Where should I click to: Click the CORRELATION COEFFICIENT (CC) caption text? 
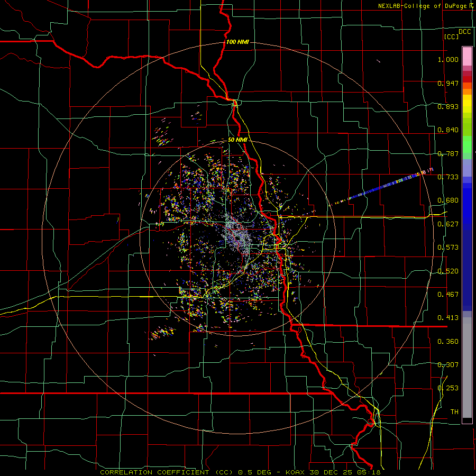[x=168, y=472]
